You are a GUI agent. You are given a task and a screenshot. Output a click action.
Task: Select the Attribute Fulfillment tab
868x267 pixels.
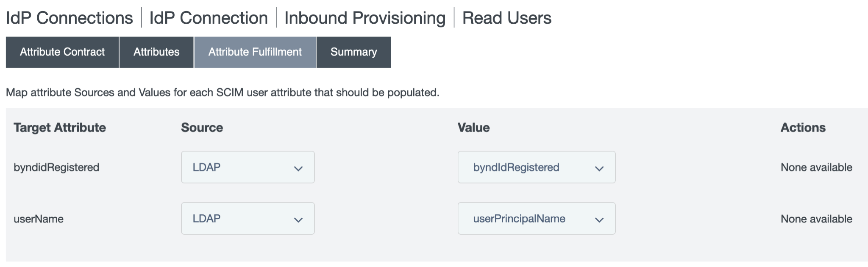coord(255,52)
